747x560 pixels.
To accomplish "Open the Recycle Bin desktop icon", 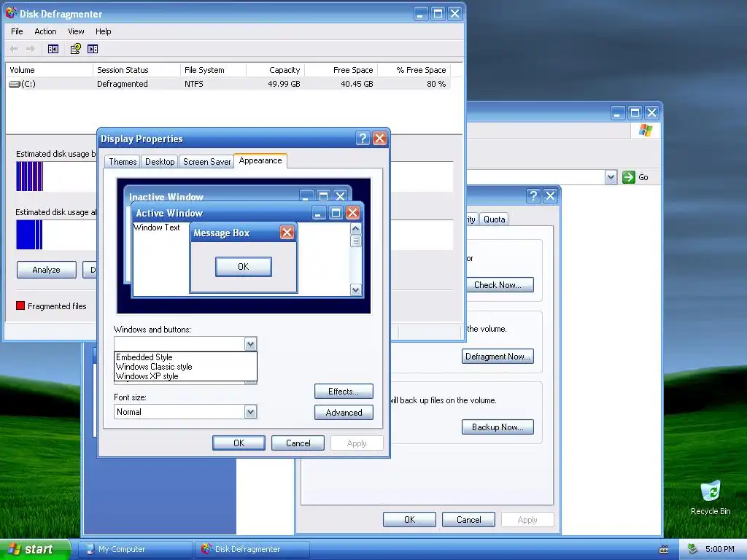I will (x=711, y=497).
